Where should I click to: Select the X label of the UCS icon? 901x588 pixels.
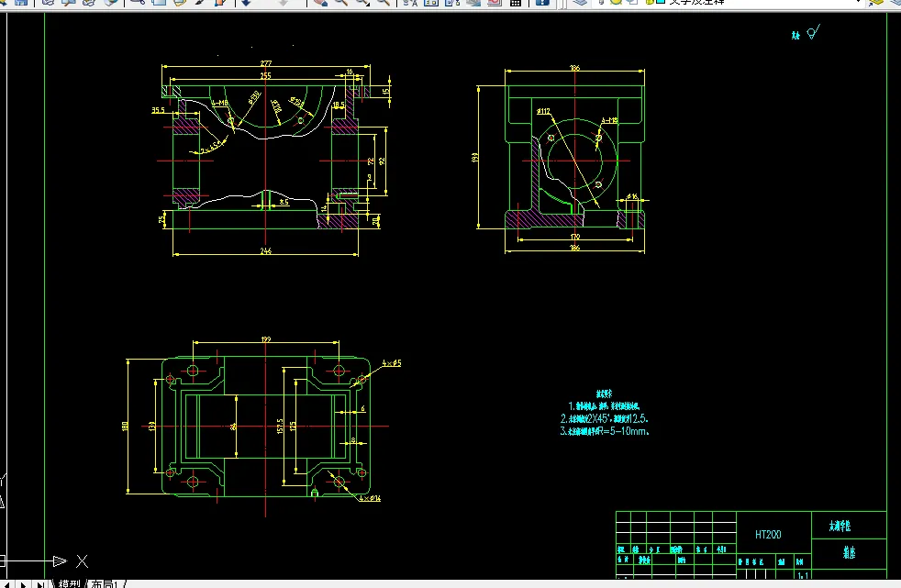[83, 561]
